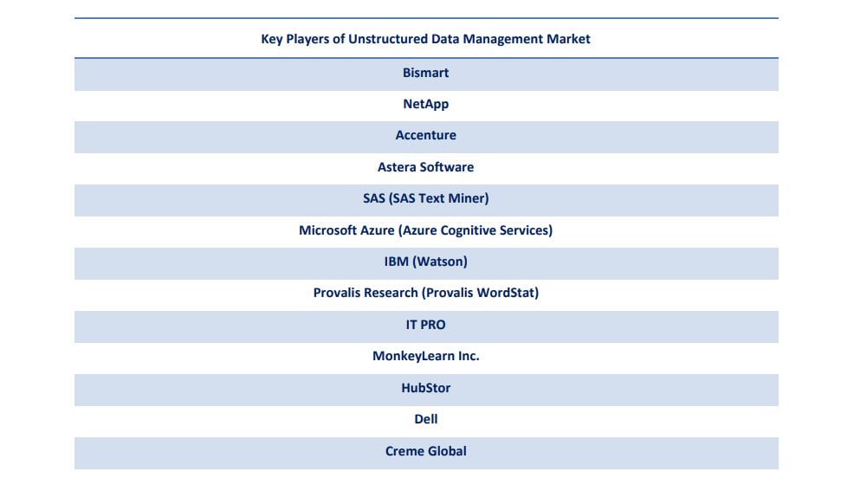Click the Creme Global entry
The width and height of the screenshot is (854, 504).
tap(426, 451)
